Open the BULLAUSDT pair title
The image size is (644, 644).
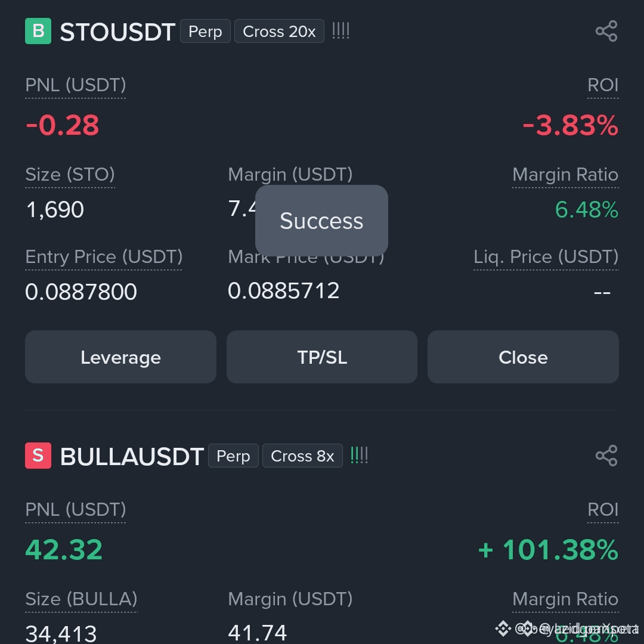tap(132, 456)
